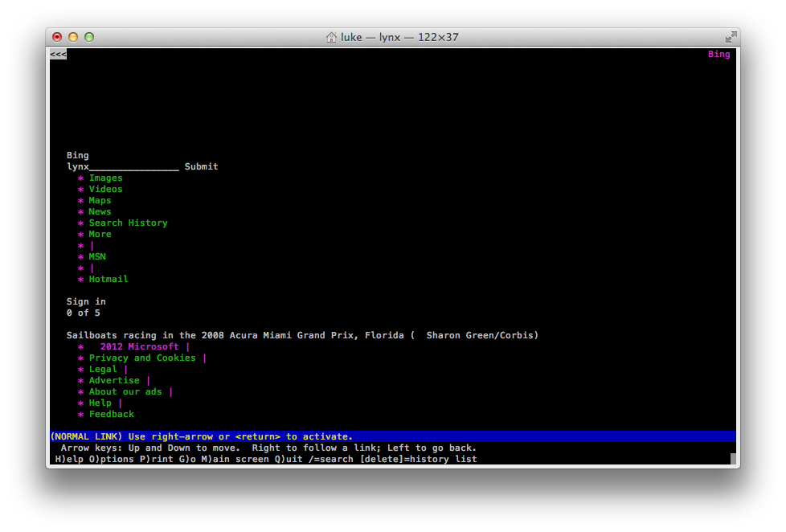Click the terminal scrollbar at bottom right

tap(733, 459)
